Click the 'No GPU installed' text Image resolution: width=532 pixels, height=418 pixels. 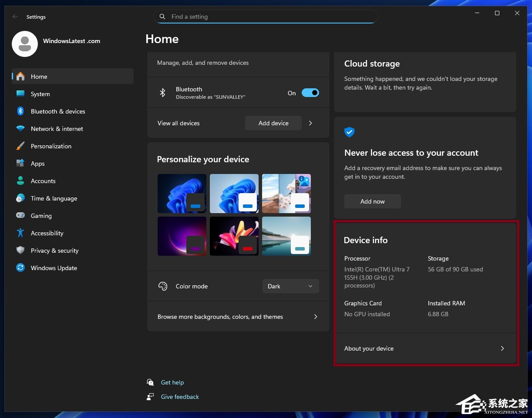click(367, 314)
